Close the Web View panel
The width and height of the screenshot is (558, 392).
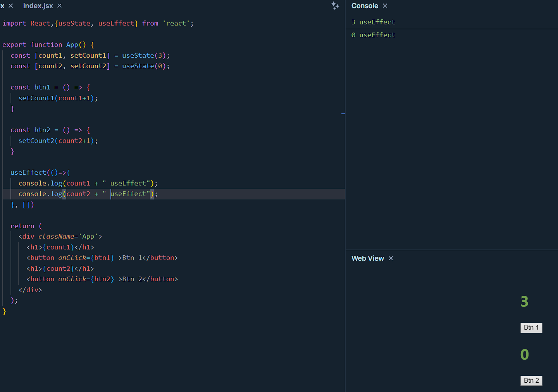[391, 258]
